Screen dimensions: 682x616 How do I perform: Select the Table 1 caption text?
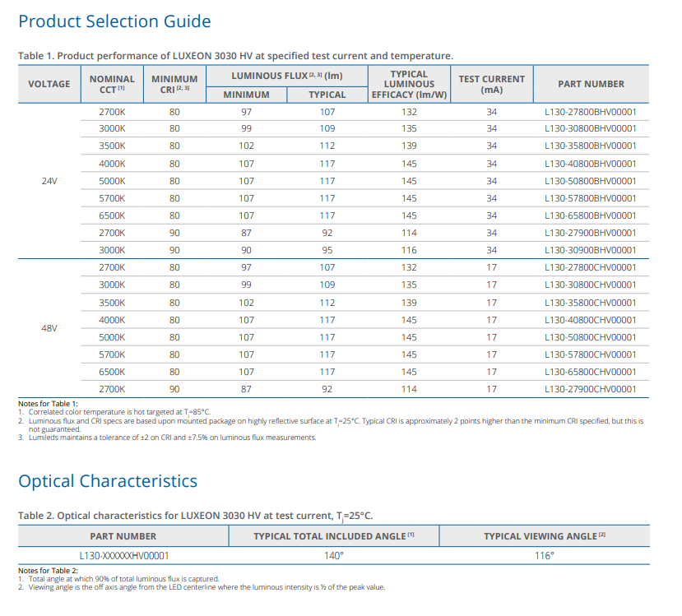point(235,56)
